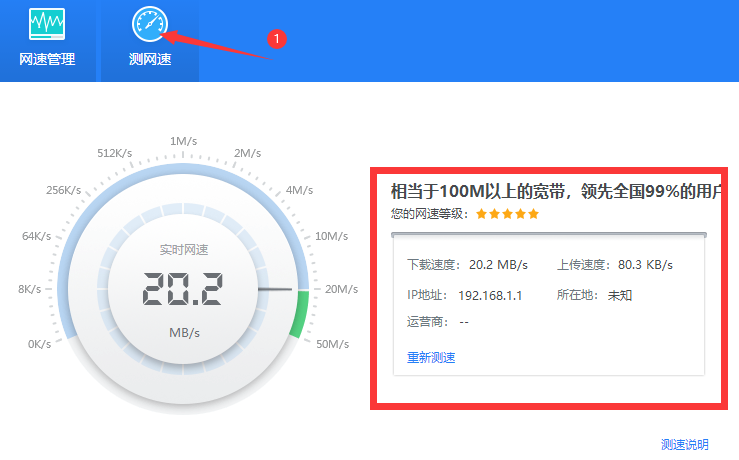The image size is (739, 460).
Task: Click the 0K/s mark on the gauge
Action: pos(39,344)
